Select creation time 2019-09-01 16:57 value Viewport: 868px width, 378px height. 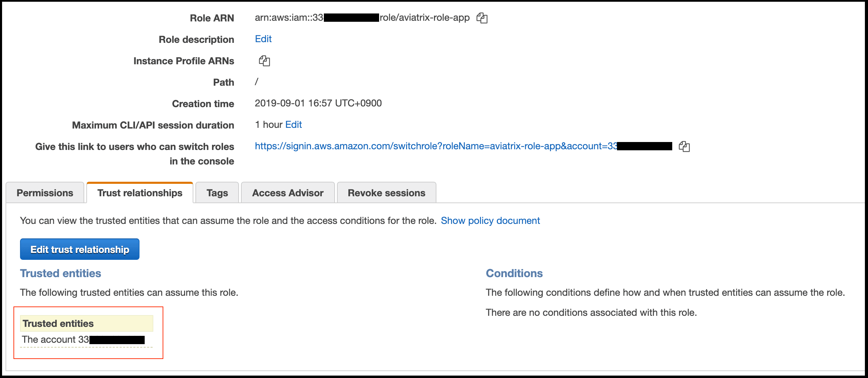[x=318, y=103]
